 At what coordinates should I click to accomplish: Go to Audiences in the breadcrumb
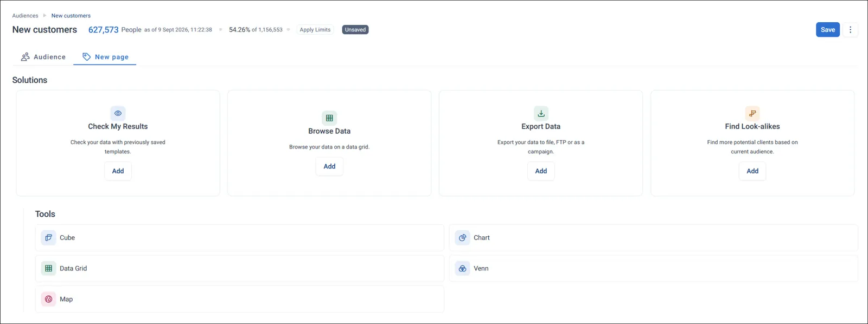[25, 16]
